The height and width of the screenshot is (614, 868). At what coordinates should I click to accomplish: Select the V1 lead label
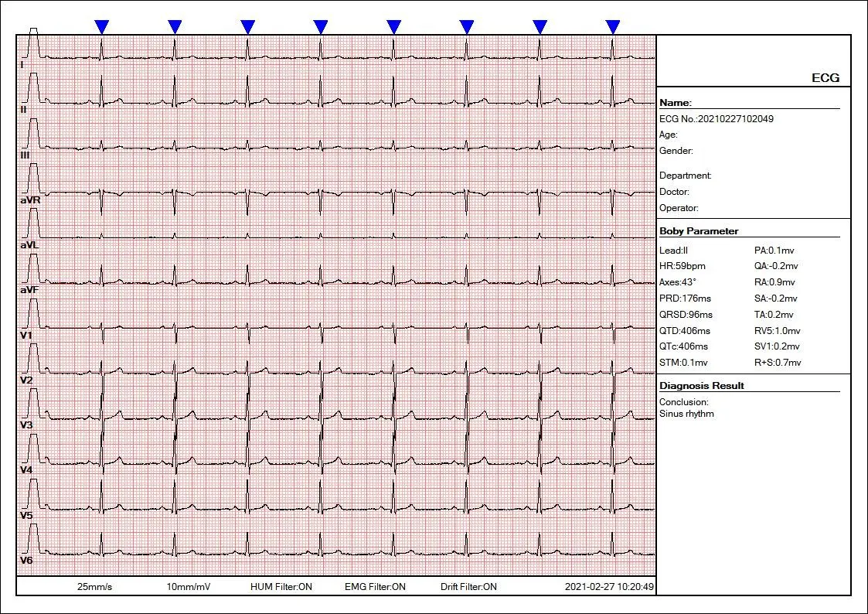(x=26, y=336)
